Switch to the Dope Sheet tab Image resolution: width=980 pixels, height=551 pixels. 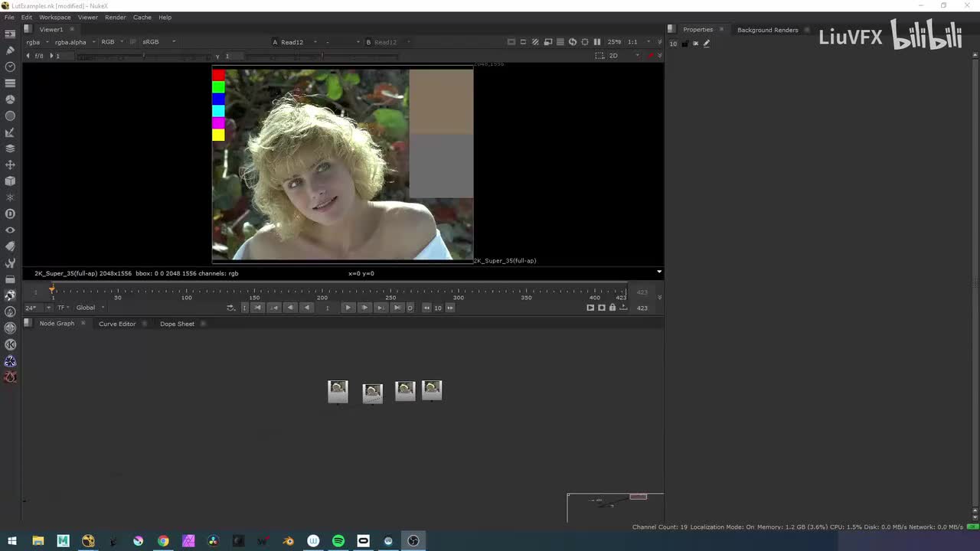coord(177,324)
